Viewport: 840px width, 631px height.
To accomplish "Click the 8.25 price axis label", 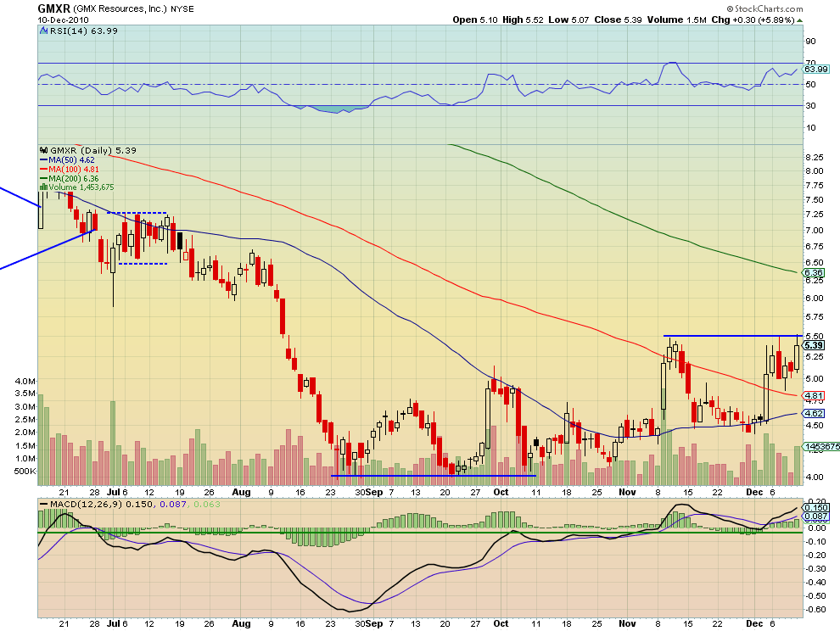I will [815, 157].
